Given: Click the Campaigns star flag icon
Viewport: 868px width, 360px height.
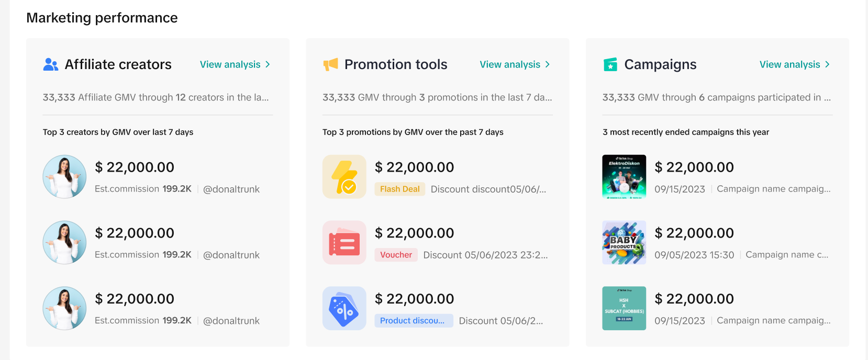Looking at the screenshot, I should [610, 64].
